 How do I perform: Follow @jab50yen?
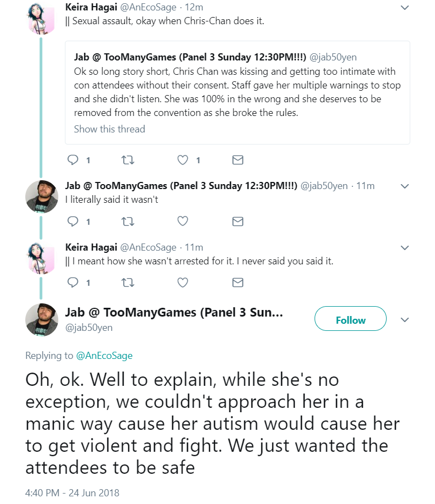coord(350,319)
